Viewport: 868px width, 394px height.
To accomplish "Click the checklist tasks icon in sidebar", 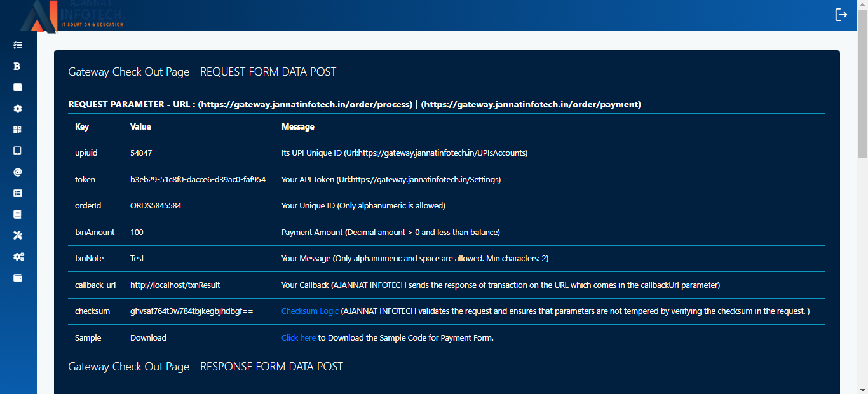I will pos(18,45).
